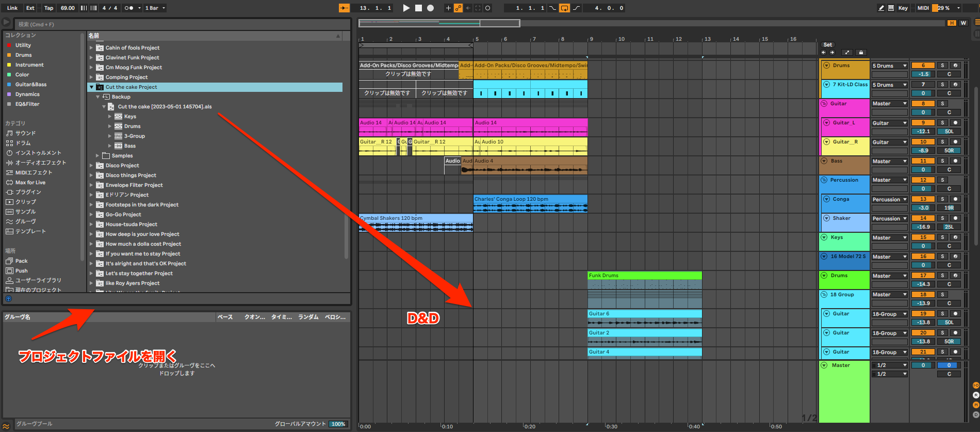This screenshot has width=980, height=432.
Task: Open the サンプル category in browser
Action: 25,212
